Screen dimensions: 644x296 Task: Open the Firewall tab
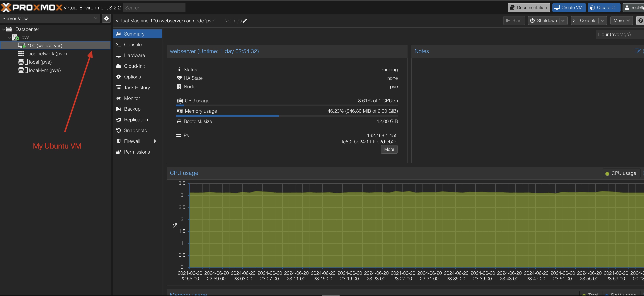pyautogui.click(x=137, y=141)
